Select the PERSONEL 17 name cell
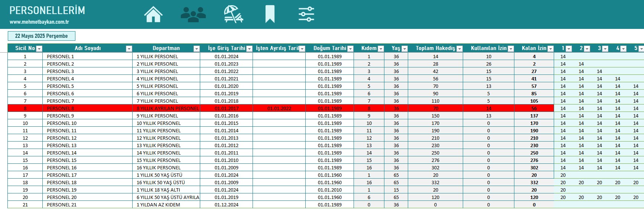 pos(87,175)
